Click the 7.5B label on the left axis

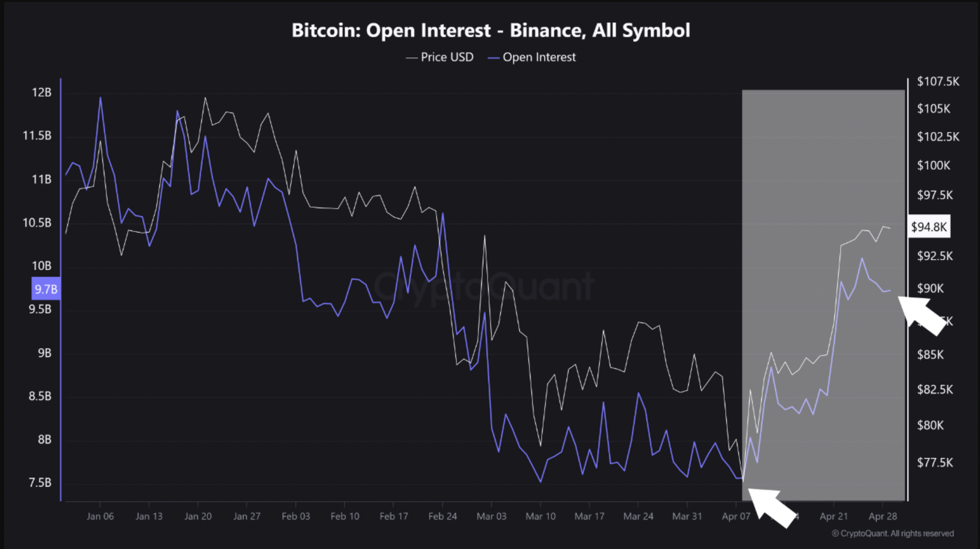point(40,482)
